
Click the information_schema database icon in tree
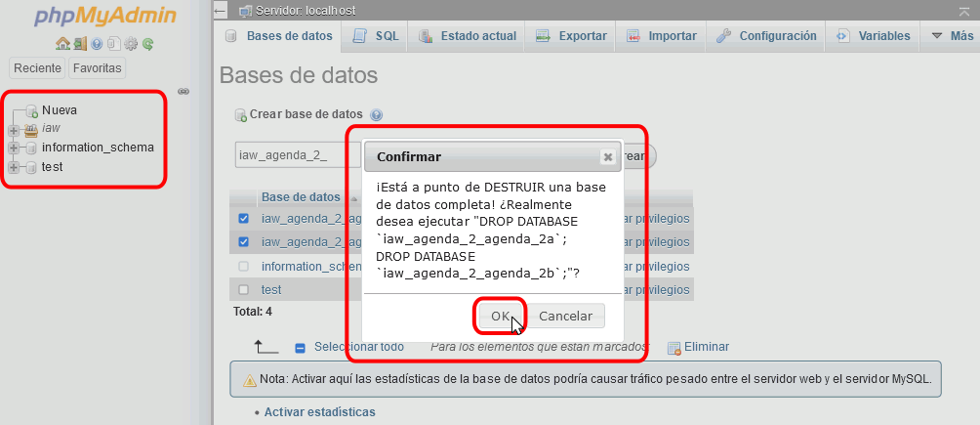pyautogui.click(x=32, y=149)
